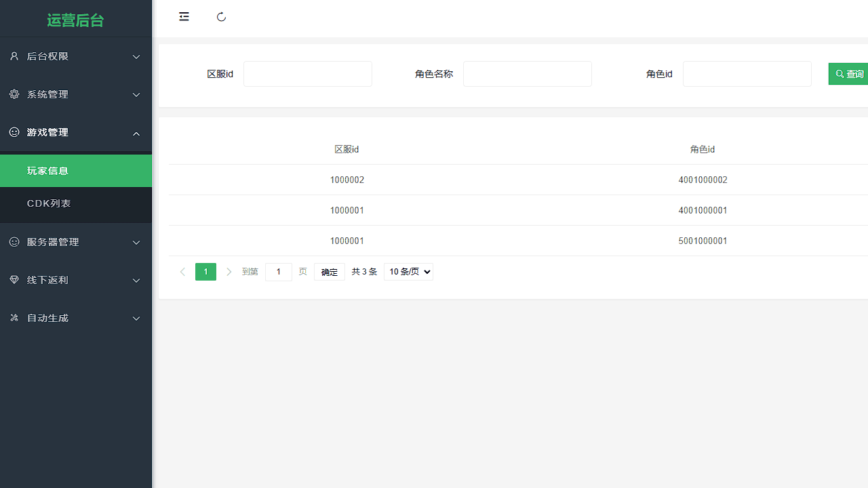Screen dimensions: 868x488
Task: Click the face icon beside 服务器管理
Action: [x=14, y=242]
